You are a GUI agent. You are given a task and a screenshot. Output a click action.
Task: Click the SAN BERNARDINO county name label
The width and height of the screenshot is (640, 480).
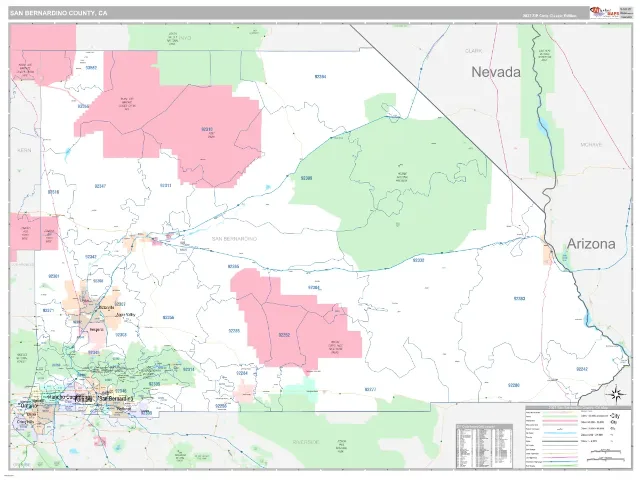234,238
